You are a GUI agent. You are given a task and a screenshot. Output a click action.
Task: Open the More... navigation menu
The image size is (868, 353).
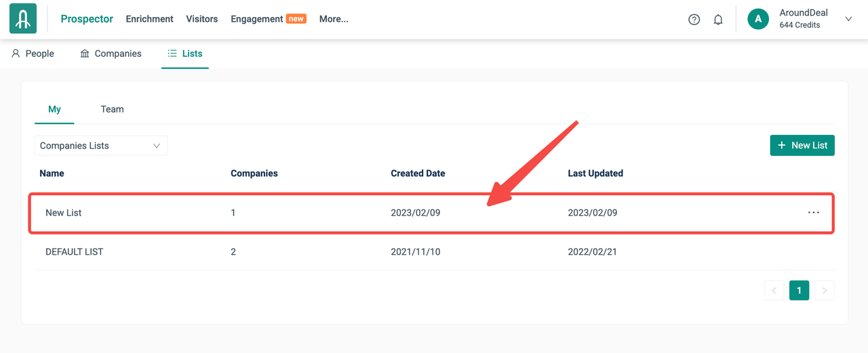334,19
